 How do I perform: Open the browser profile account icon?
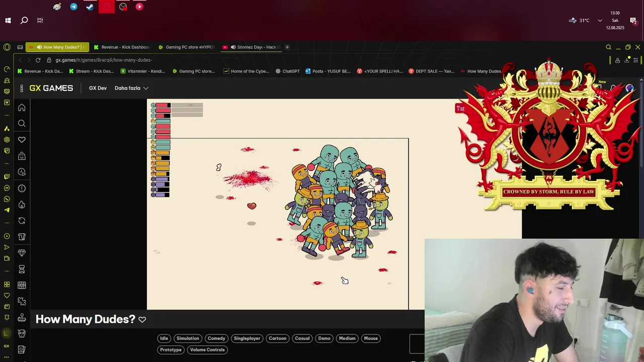click(617, 60)
